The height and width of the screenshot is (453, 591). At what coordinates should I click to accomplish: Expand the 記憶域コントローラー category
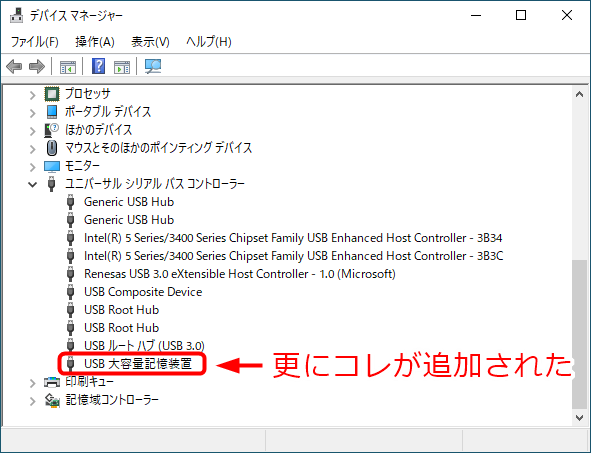(32, 401)
